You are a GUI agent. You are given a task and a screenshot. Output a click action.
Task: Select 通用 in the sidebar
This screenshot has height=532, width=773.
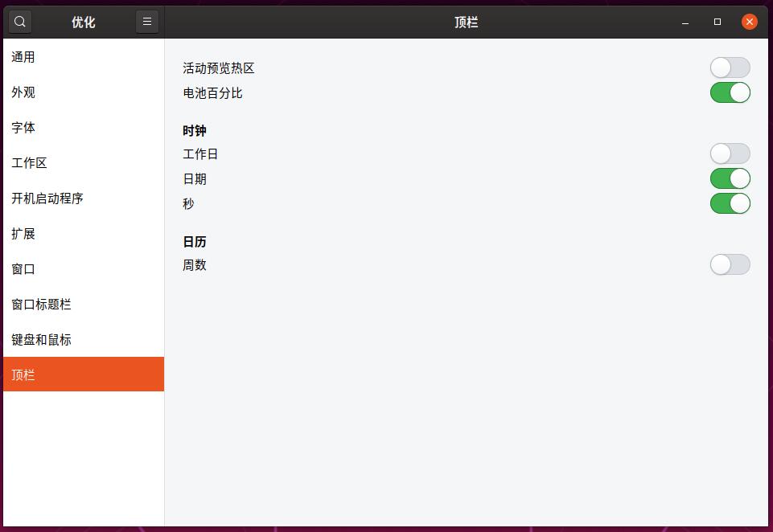pyautogui.click(x=84, y=57)
